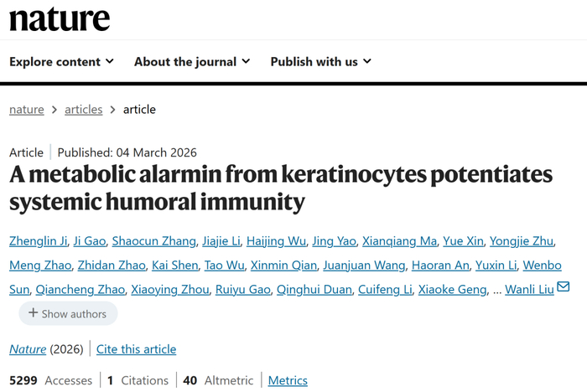Open the articles breadcrumb link

click(83, 109)
